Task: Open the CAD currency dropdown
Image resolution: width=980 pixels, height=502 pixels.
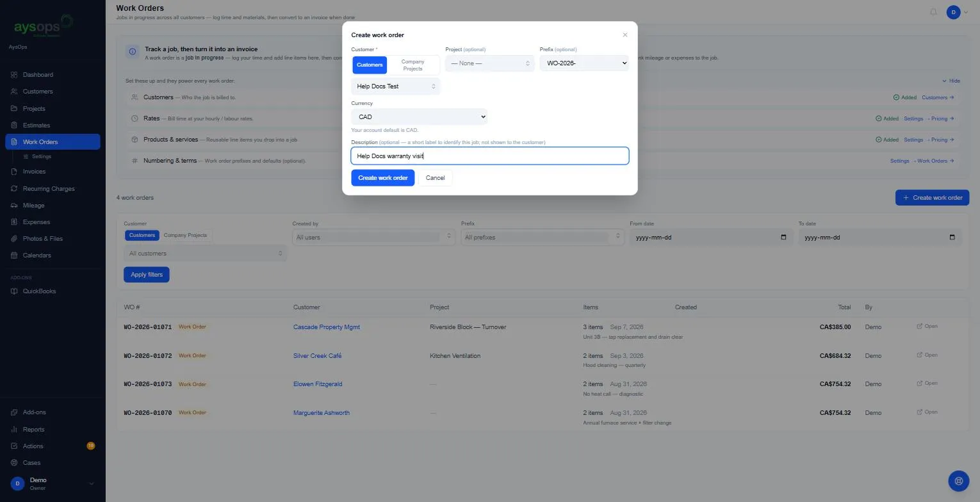Action: click(419, 117)
